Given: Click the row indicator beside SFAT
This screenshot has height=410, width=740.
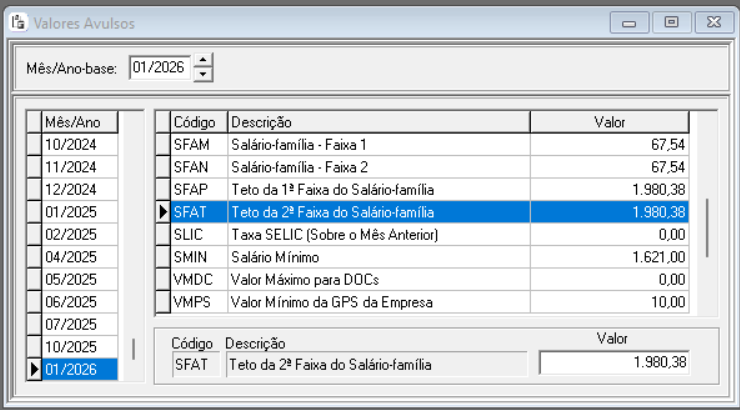Looking at the screenshot, I should pos(162,212).
